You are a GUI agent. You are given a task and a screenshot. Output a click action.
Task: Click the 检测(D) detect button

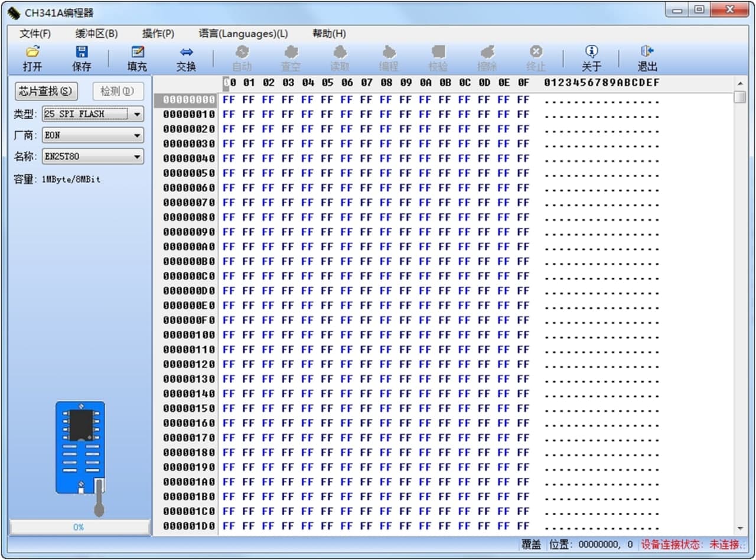click(x=118, y=91)
